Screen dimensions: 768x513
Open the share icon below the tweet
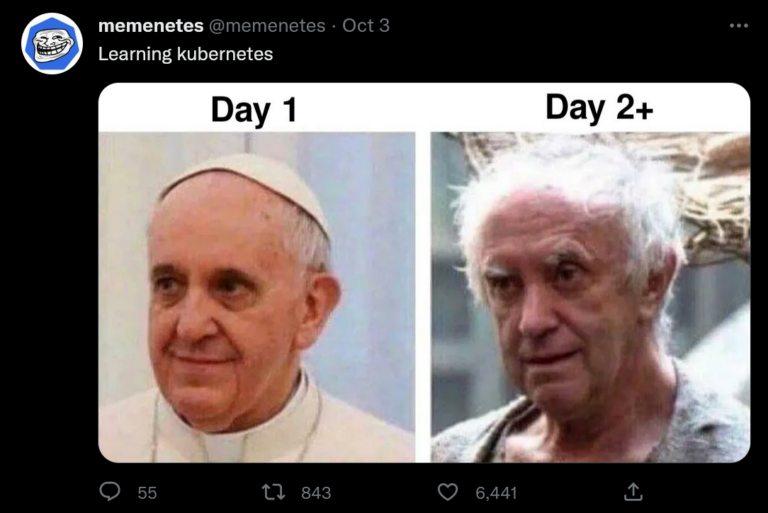pos(632,492)
